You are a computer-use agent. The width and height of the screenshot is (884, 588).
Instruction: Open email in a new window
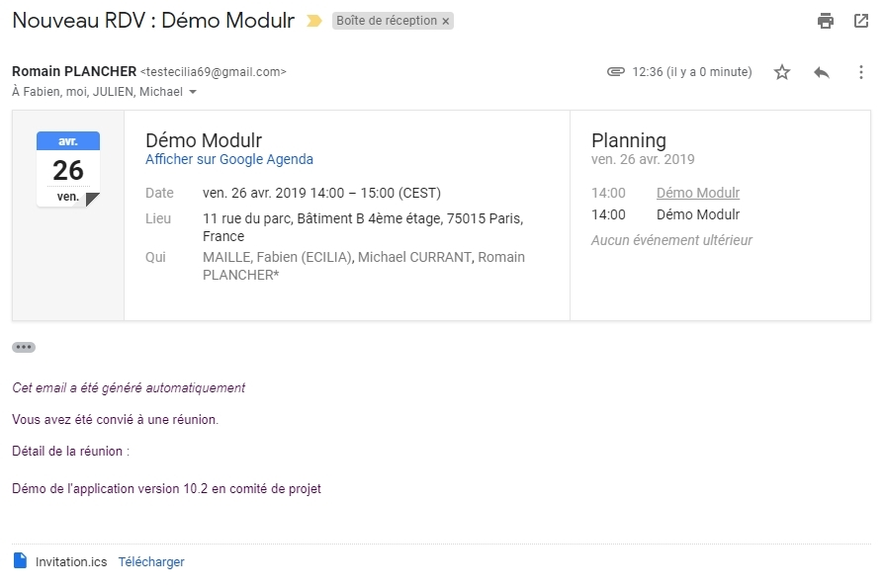[x=860, y=21]
